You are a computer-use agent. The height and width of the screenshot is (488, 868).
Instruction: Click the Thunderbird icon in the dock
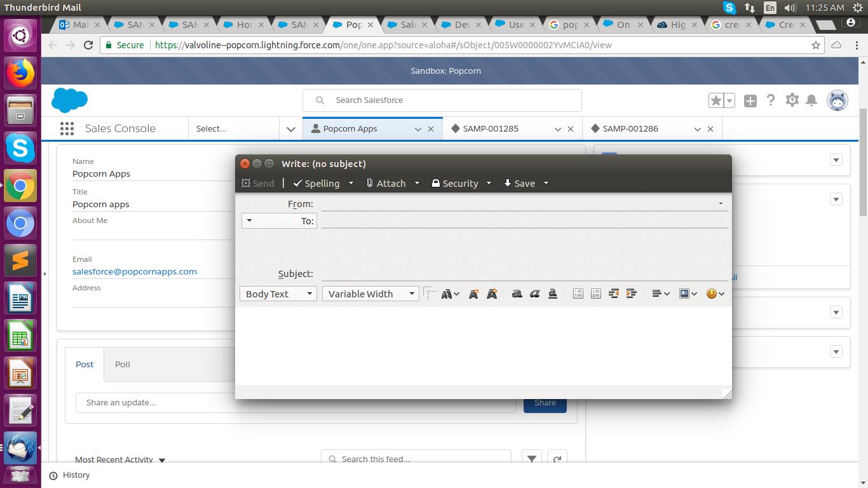(x=20, y=448)
